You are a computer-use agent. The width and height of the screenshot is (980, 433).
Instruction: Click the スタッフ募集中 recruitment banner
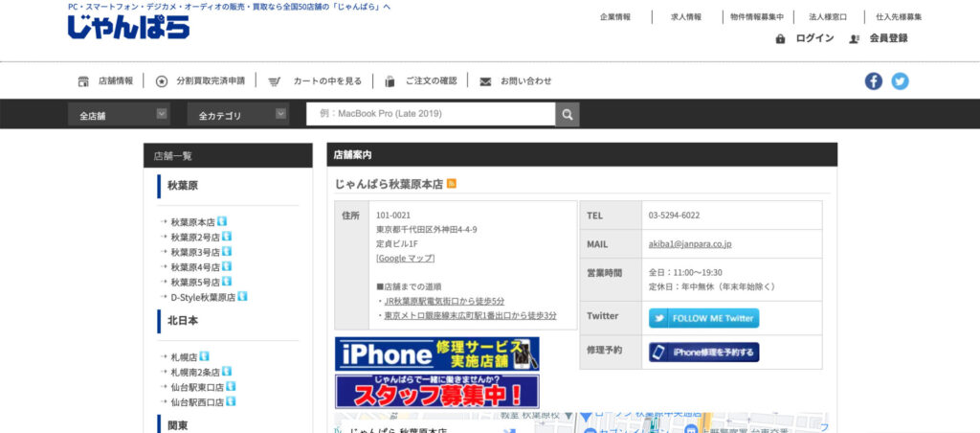(x=436, y=392)
